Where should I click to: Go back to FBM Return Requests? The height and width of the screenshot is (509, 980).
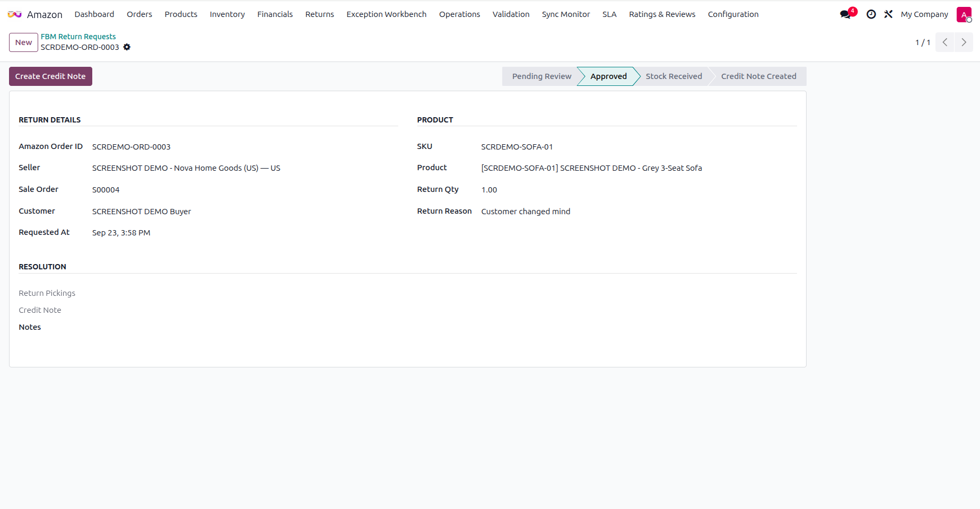78,37
